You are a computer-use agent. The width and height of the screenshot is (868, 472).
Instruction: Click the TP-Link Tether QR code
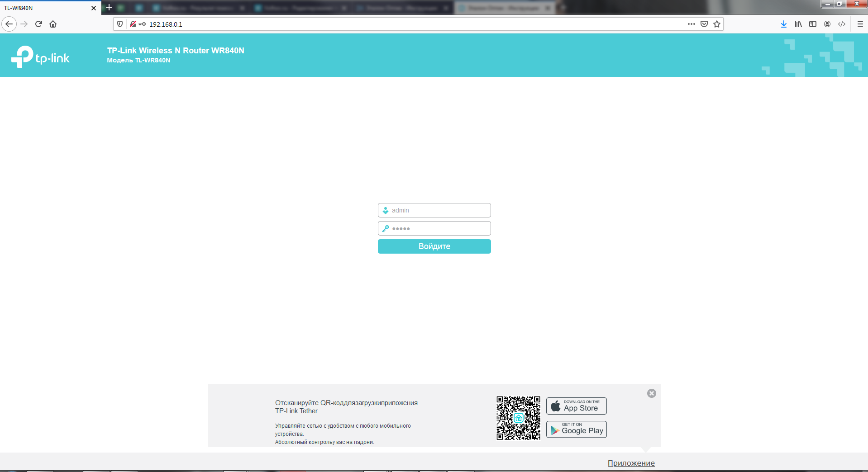coord(519,418)
